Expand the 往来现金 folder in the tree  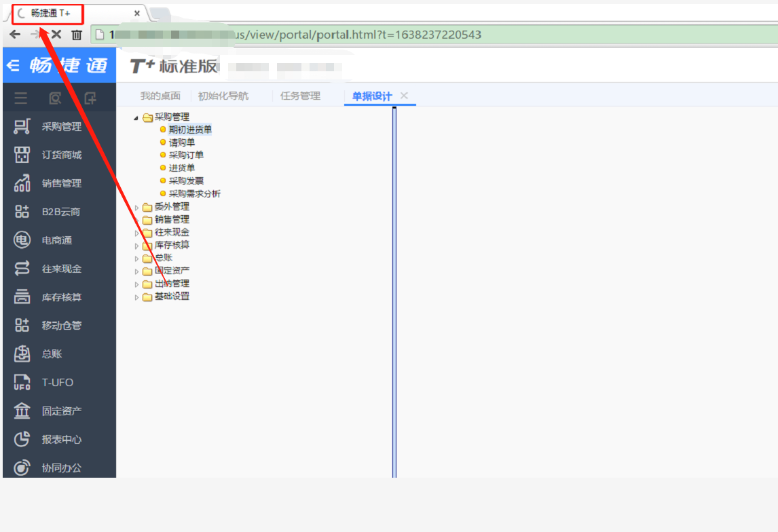tap(136, 233)
